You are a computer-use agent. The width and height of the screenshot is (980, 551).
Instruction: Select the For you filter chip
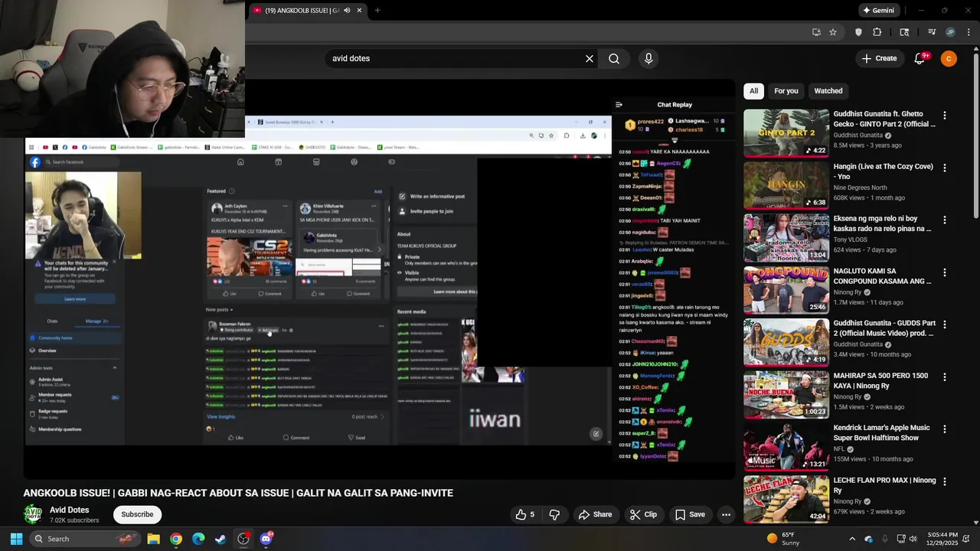pos(786,91)
